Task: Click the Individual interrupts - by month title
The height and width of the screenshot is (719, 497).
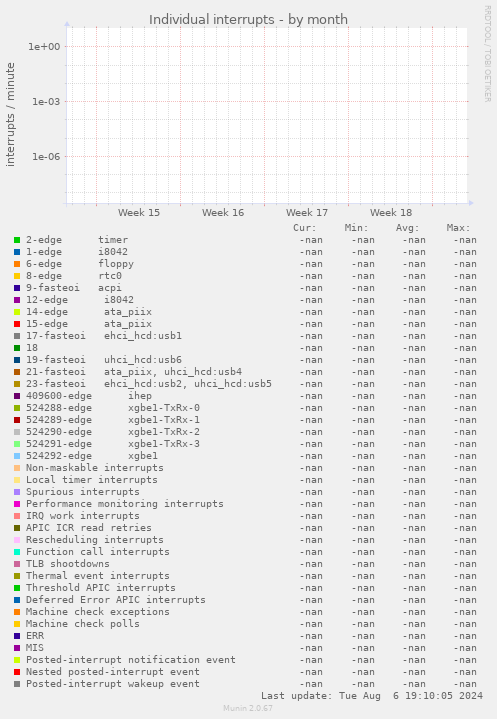Action: [x=248, y=19]
